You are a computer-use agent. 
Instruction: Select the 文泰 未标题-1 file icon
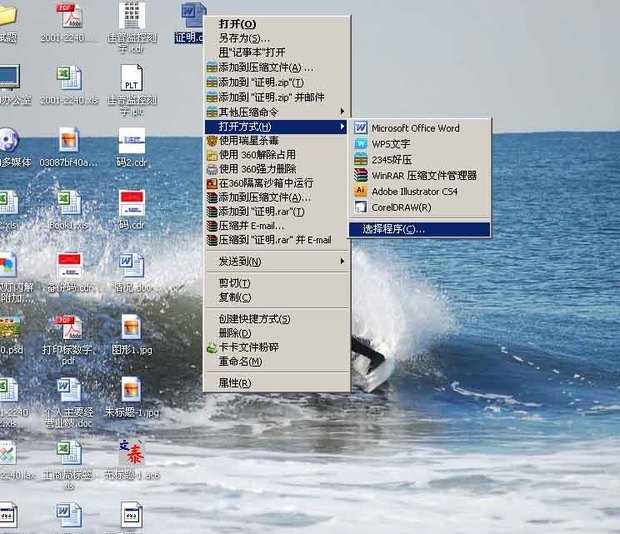[x=131, y=453]
